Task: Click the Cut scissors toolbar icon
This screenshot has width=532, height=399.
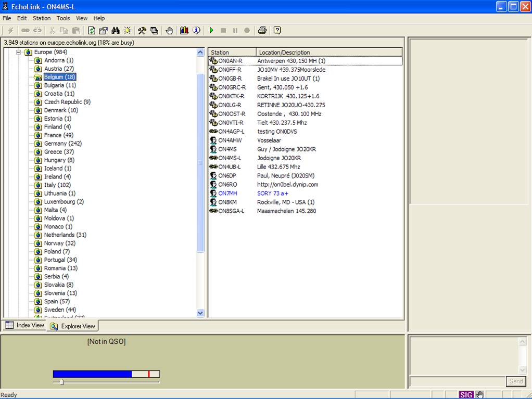Action: (52, 31)
